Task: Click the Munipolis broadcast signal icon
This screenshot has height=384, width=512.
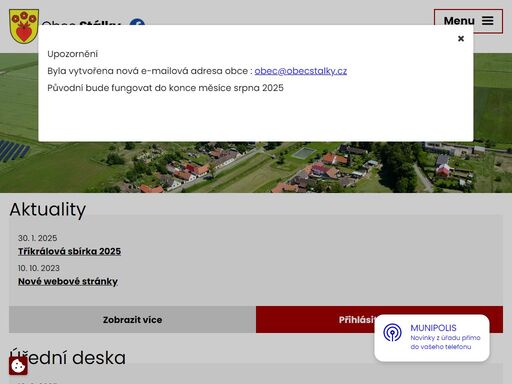Action: (x=392, y=332)
